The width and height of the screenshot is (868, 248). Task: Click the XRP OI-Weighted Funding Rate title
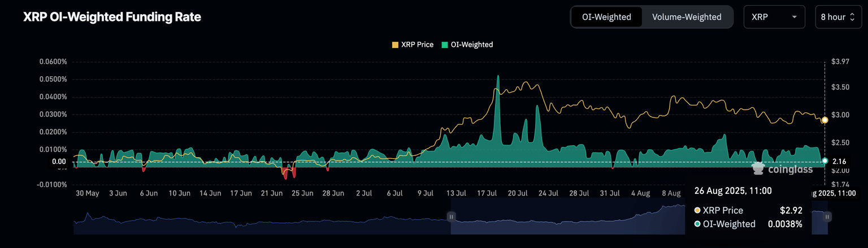pyautogui.click(x=112, y=18)
